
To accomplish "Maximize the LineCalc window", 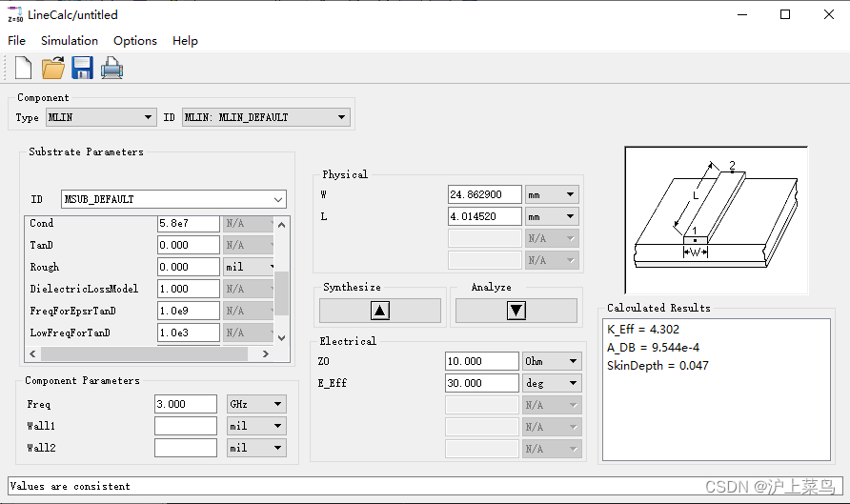I will click(x=785, y=14).
